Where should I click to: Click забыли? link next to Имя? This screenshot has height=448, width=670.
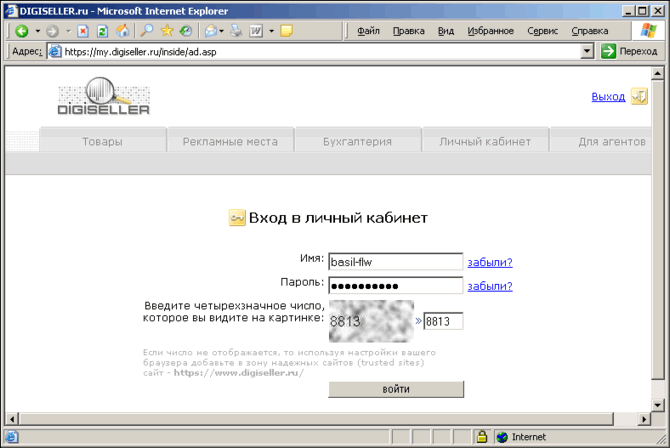click(x=490, y=262)
